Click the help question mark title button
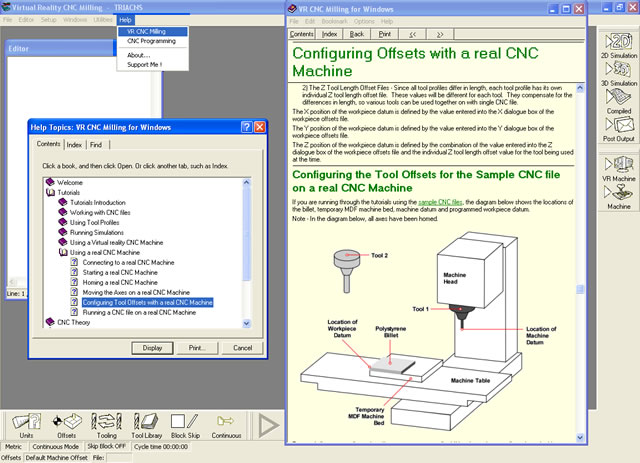The image size is (640, 463). click(247, 127)
